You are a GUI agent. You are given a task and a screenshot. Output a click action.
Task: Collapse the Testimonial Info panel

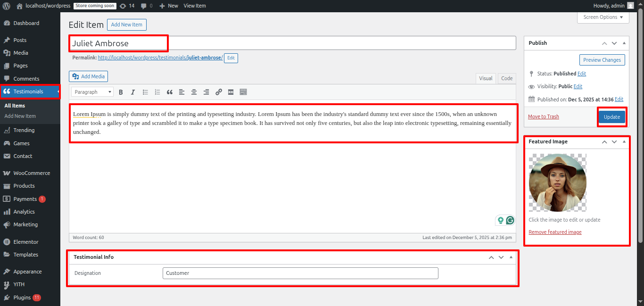pyautogui.click(x=511, y=257)
